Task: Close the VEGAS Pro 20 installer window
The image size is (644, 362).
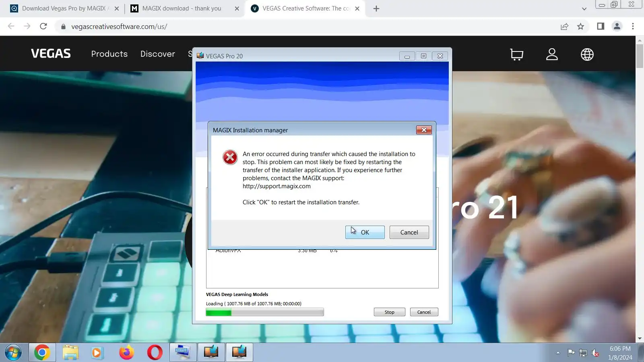Action: click(x=440, y=56)
